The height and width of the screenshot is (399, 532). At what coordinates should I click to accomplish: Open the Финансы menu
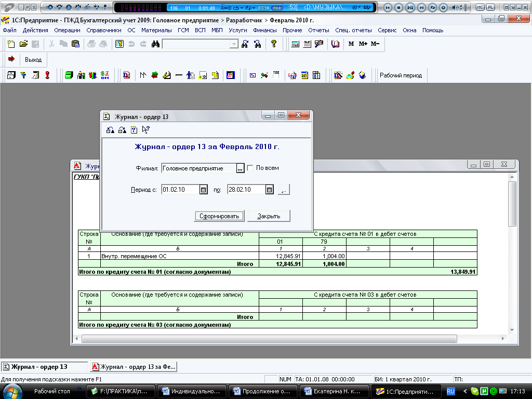click(265, 30)
